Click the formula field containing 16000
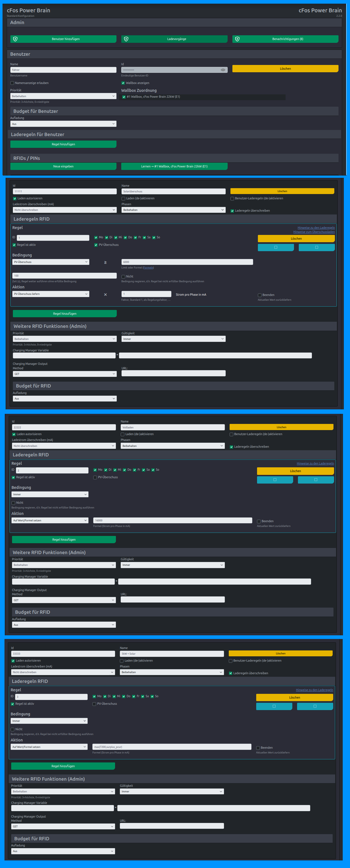Image resolution: width=350 pixels, height=868 pixels. pyautogui.click(x=172, y=520)
